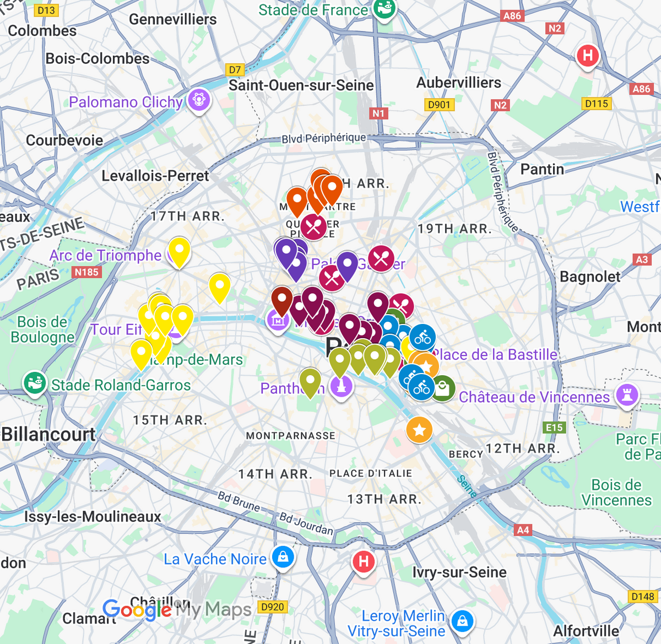661x644 pixels.
Task: Select the Issy-les-Moulineaux label
Action: tap(93, 517)
